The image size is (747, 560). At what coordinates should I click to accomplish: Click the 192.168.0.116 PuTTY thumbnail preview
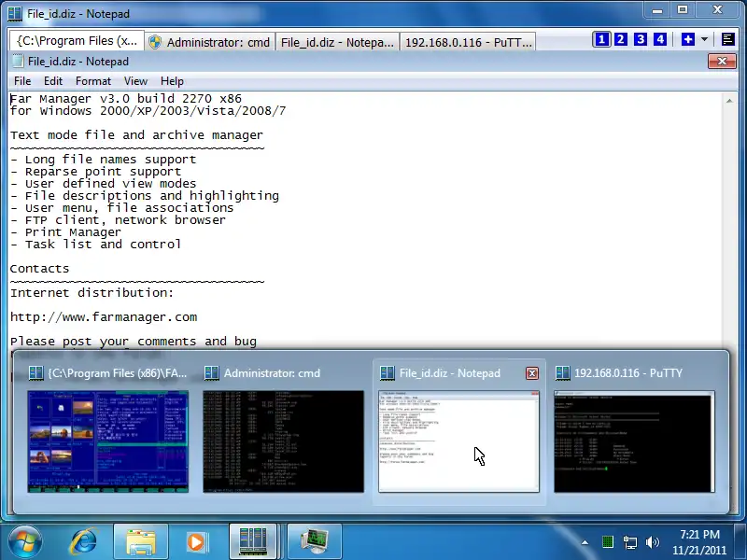coord(634,441)
